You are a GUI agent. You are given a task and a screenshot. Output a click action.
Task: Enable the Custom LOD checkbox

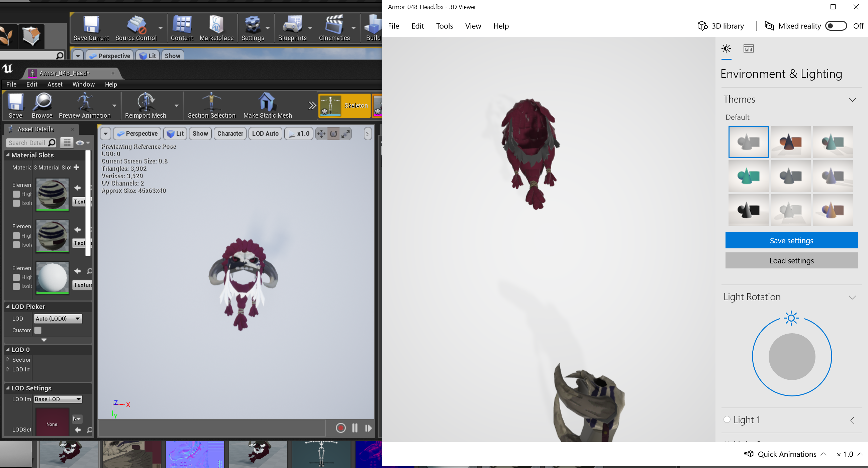(x=38, y=330)
